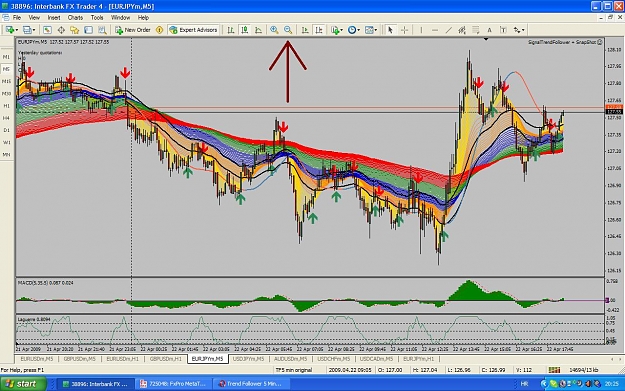The height and width of the screenshot is (391, 625).
Task: Select the Trendline drawing tool
Action: [448, 30]
